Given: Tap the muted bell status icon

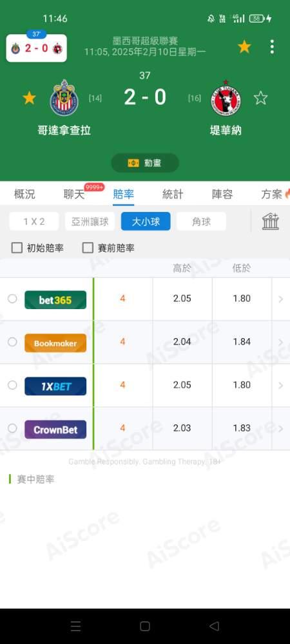Looking at the screenshot, I should click(x=211, y=19).
